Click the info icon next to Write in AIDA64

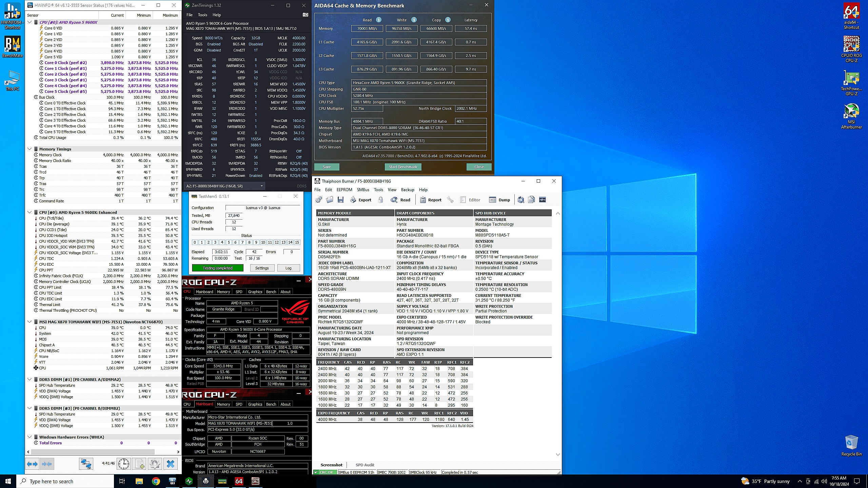(x=414, y=20)
